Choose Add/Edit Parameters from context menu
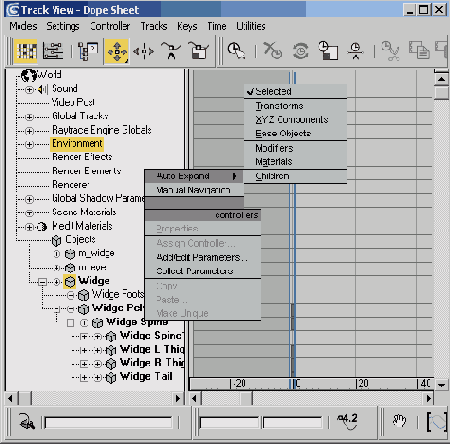The width and height of the screenshot is (450, 444). coord(203,257)
